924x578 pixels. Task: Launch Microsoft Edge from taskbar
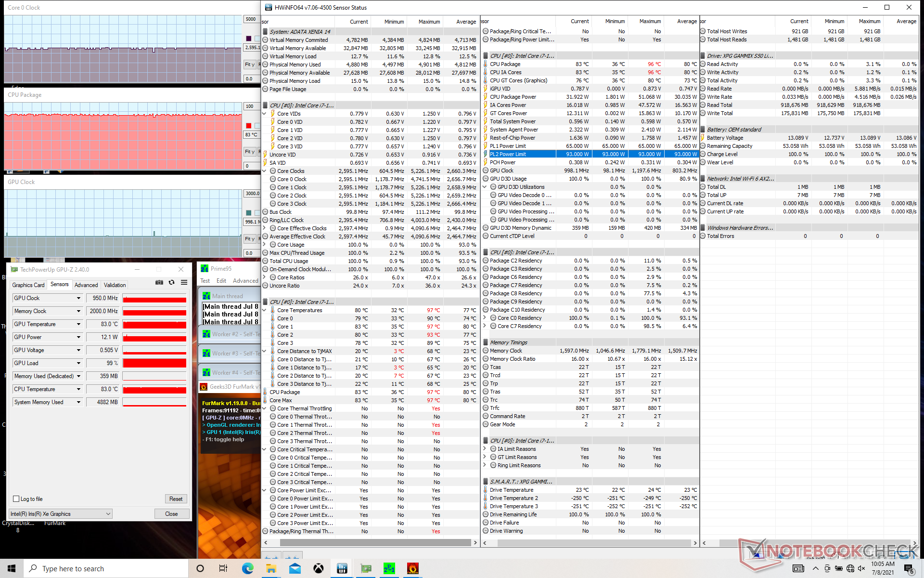coord(247,568)
